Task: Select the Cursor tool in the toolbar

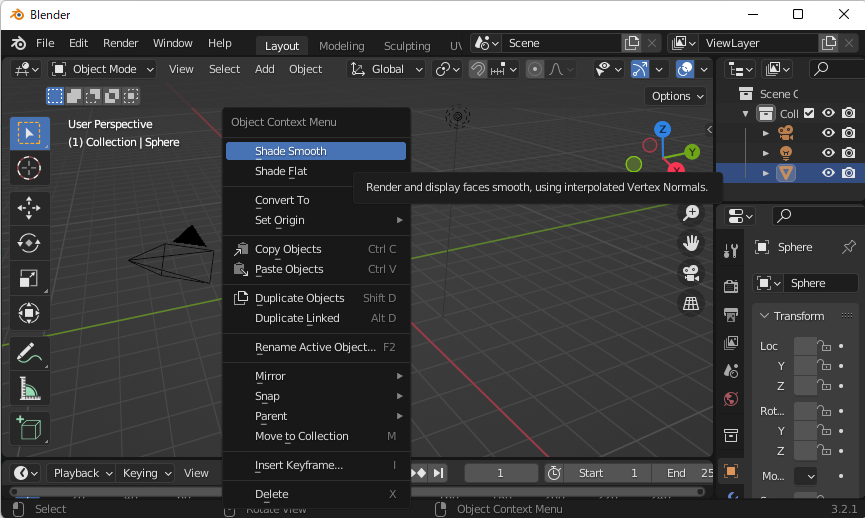Action: point(29,168)
